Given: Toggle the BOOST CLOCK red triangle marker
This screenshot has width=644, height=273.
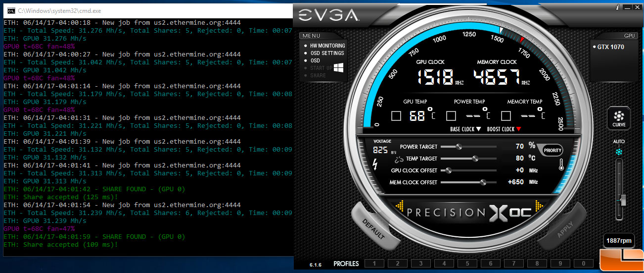Looking at the screenshot, I should coord(518,129).
